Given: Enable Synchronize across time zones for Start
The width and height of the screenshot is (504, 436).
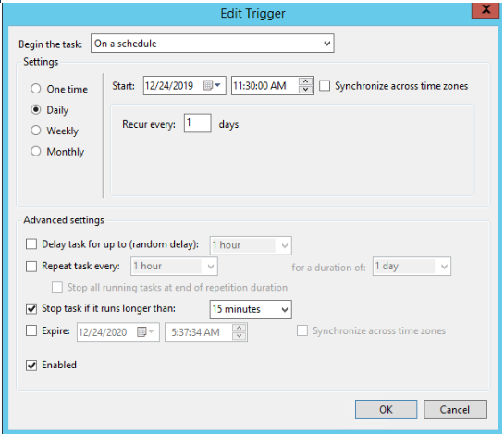Looking at the screenshot, I should 325,86.
